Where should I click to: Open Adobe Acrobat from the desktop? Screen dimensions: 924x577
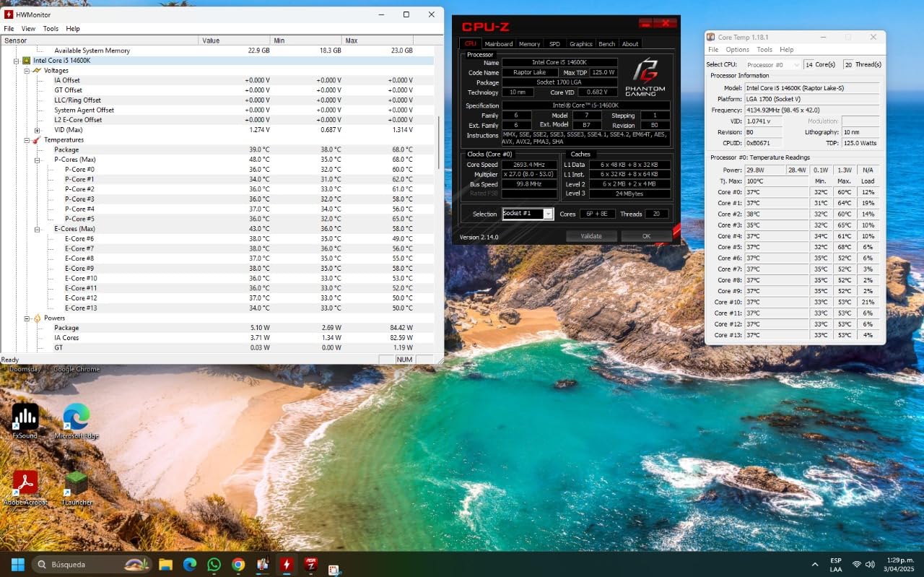point(26,482)
